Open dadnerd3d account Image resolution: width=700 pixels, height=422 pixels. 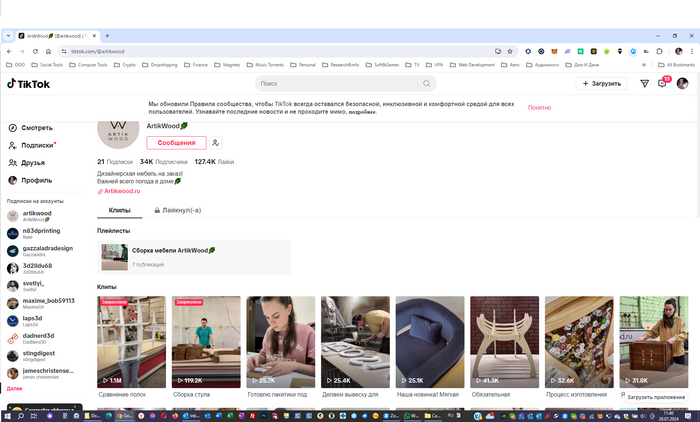coord(31,338)
